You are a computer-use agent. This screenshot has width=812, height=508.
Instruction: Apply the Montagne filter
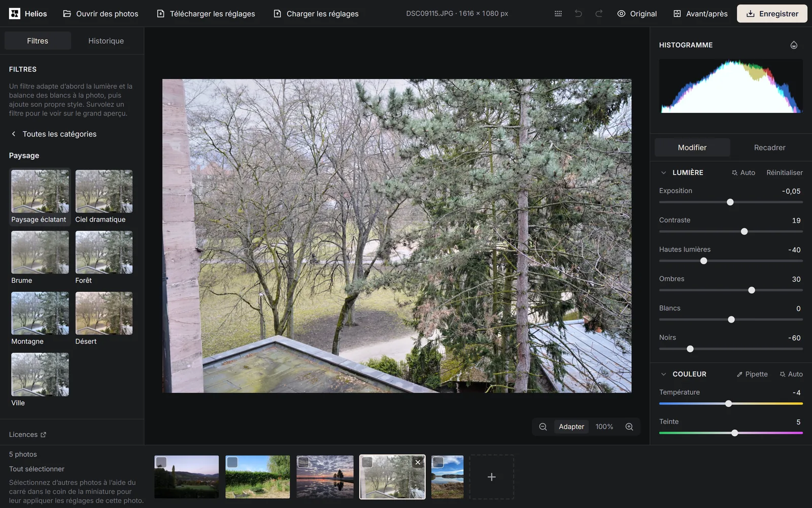pos(40,319)
